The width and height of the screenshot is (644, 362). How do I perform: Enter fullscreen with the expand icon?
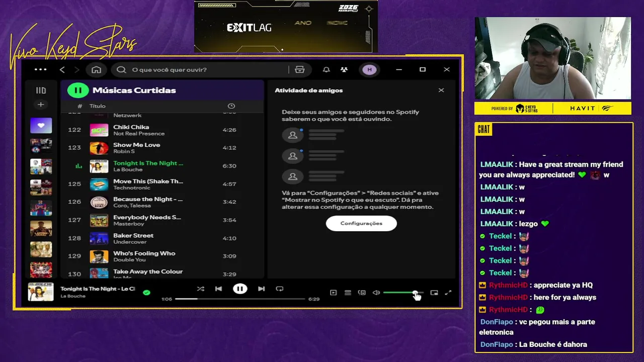[x=448, y=293]
